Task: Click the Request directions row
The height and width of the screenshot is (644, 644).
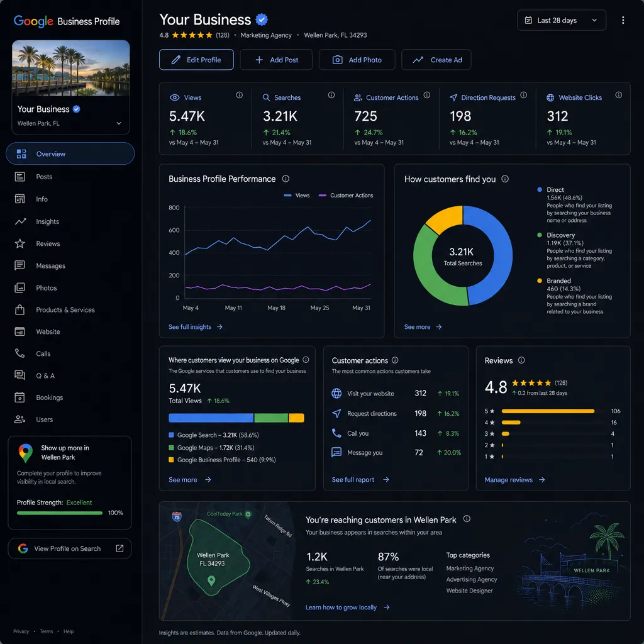Action: pos(396,414)
